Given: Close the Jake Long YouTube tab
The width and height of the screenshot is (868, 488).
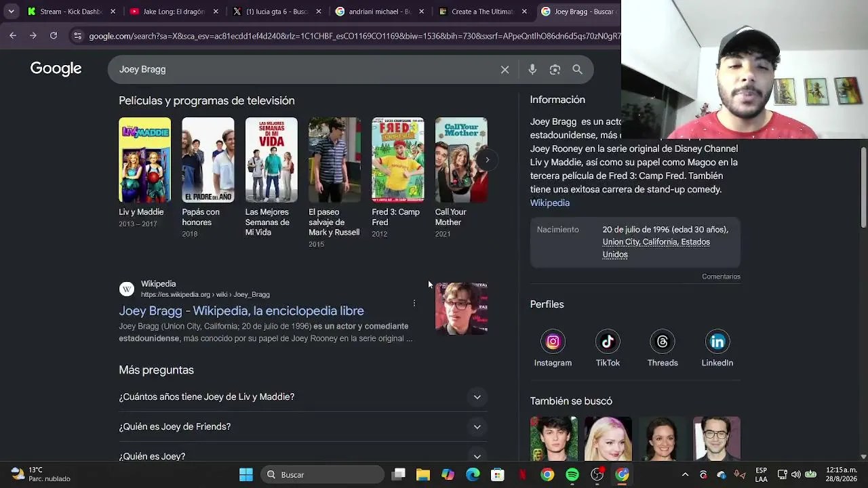Looking at the screenshot, I should [216, 12].
